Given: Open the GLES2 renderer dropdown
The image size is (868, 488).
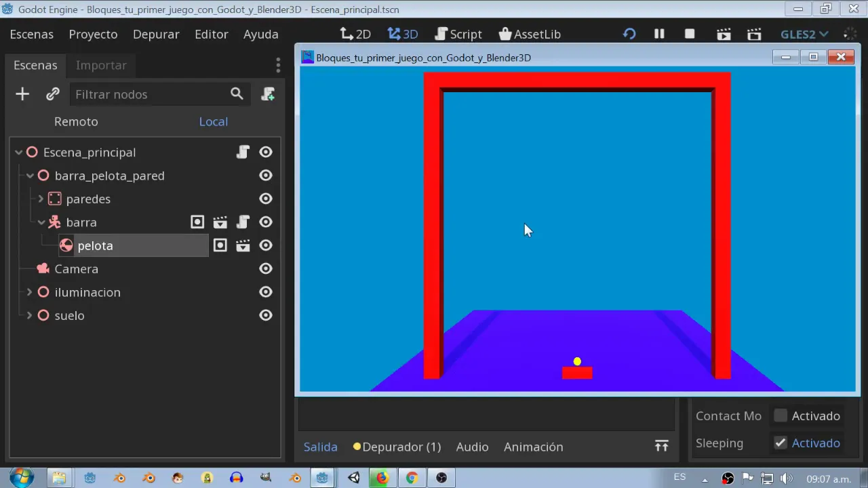Looking at the screenshot, I should pos(804,34).
